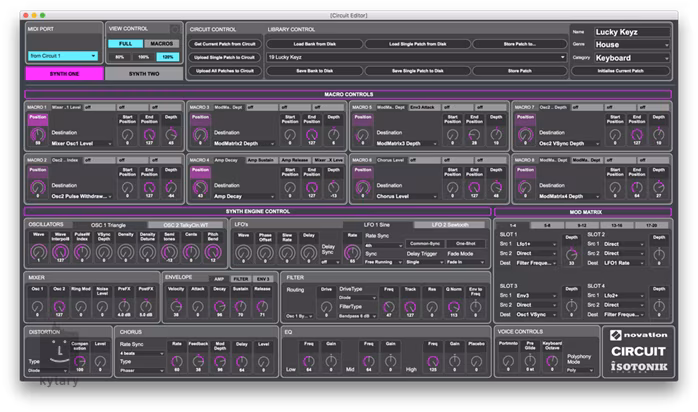Open Mod Matrix slots 5-8 tab
The image size is (698, 412).
547,226
